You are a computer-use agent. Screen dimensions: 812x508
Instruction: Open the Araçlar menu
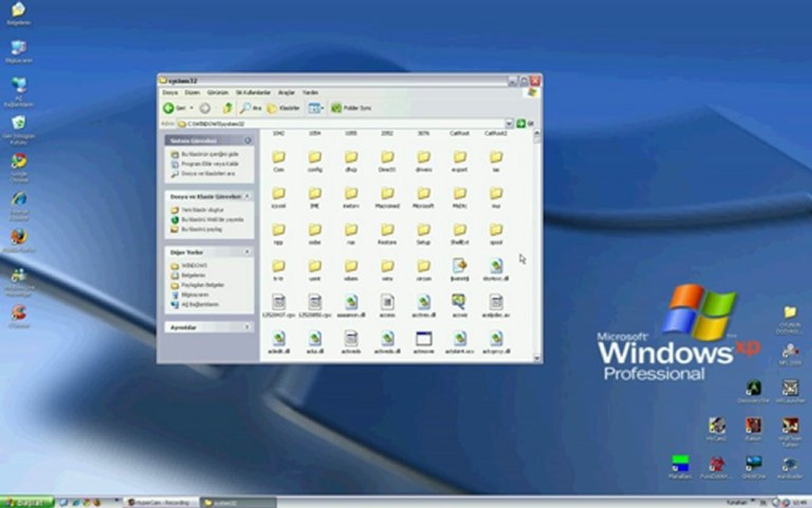(x=286, y=92)
